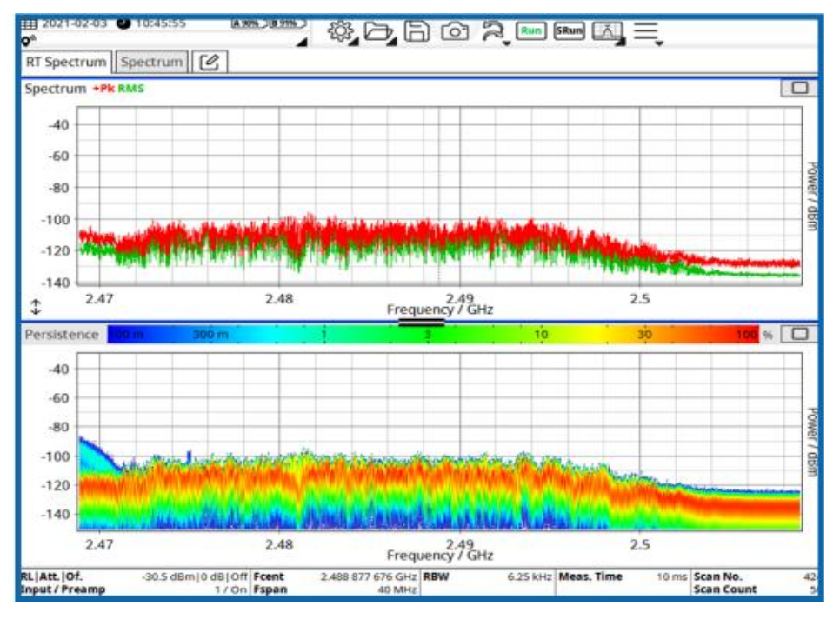Maximize the Spectrum pane
This screenshot has width=840, height=626.
799,88
